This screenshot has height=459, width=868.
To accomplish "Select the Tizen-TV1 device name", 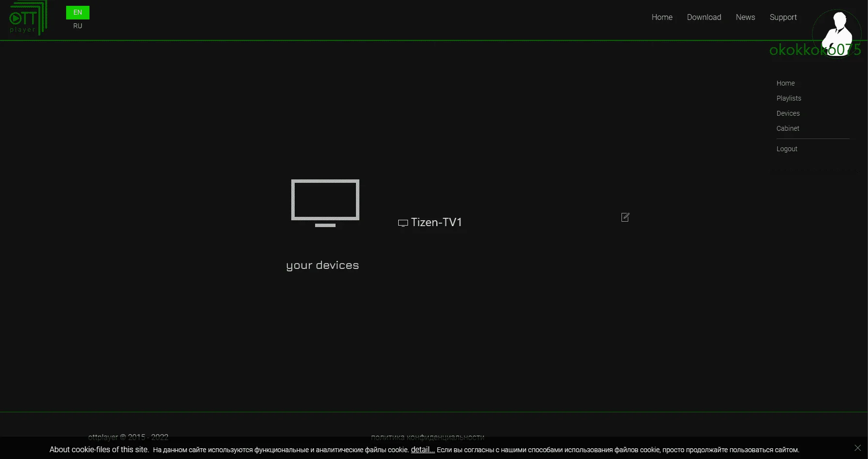I will click(x=436, y=222).
